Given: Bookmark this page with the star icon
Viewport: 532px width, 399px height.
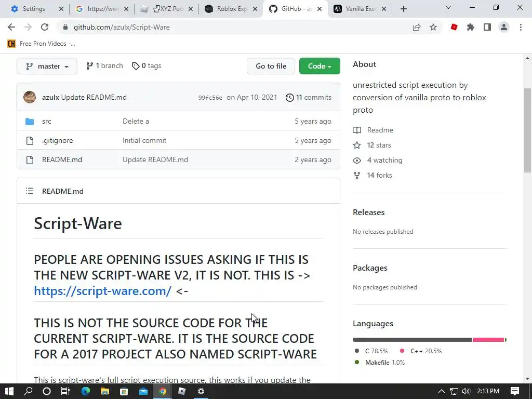Looking at the screenshot, I should pyautogui.click(x=433, y=27).
